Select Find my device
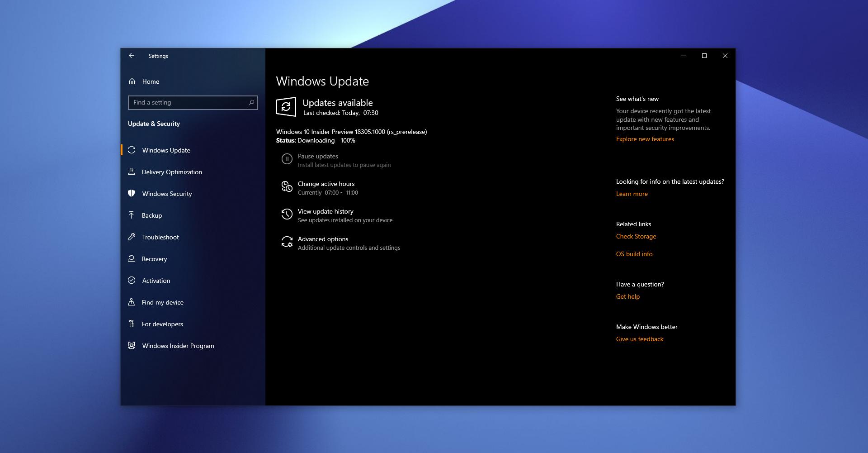Screen dimensions: 868x453 coord(193,302)
